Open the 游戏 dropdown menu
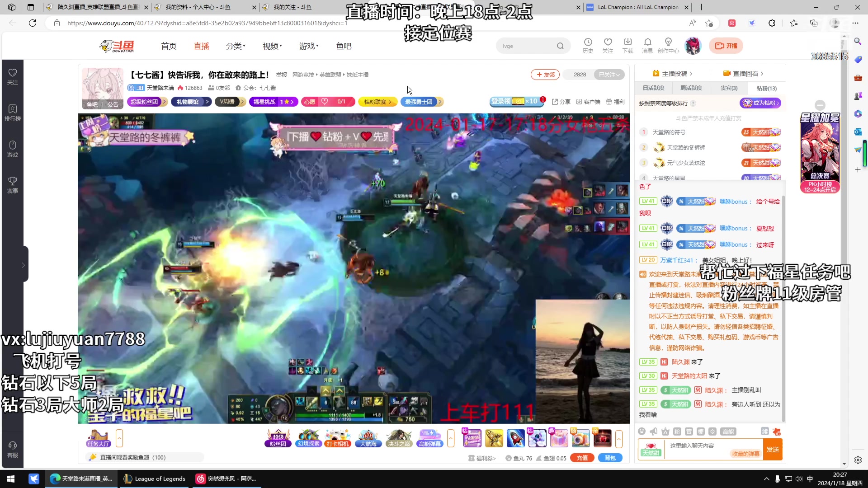 tap(309, 46)
